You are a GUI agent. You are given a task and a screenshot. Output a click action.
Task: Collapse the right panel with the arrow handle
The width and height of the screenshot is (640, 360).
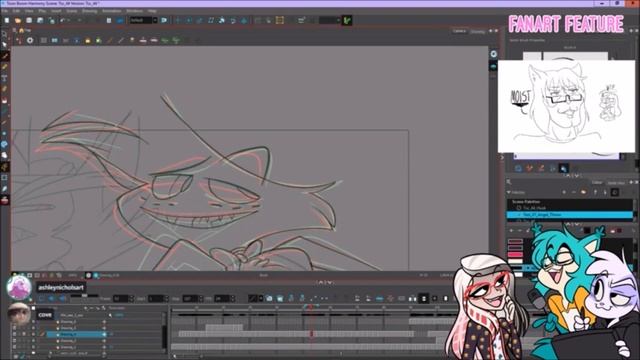[x=502, y=158]
